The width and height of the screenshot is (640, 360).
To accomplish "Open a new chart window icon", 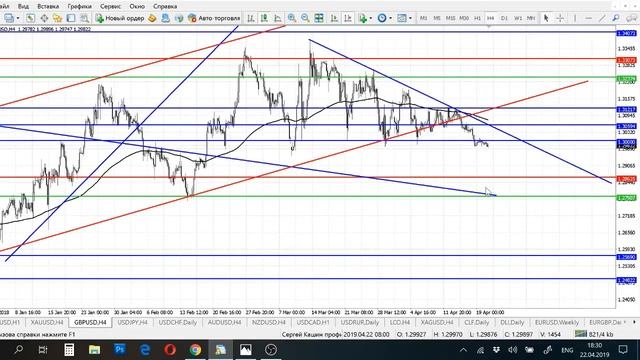I will coord(8,18).
